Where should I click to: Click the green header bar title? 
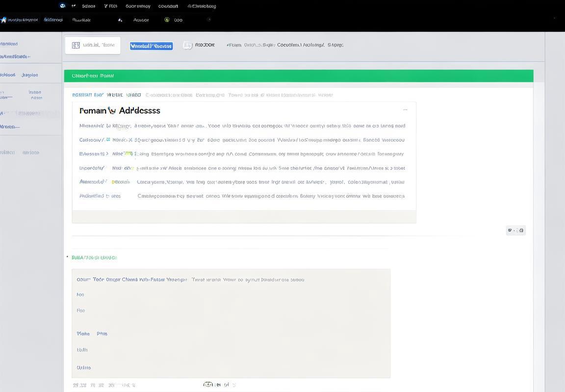93,76
